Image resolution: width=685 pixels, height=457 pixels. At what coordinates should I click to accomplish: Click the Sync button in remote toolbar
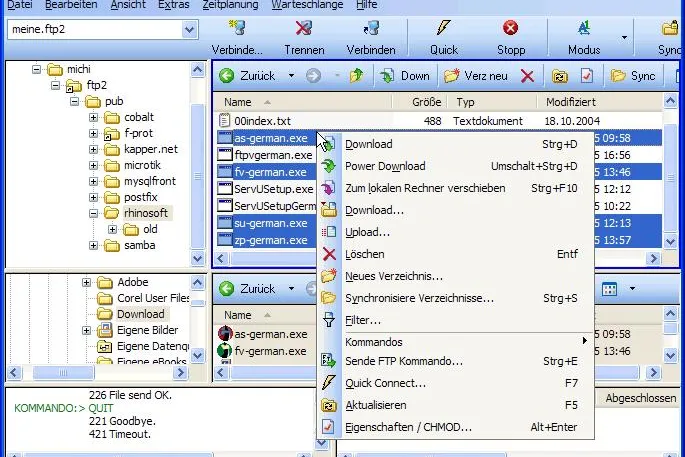[633, 76]
